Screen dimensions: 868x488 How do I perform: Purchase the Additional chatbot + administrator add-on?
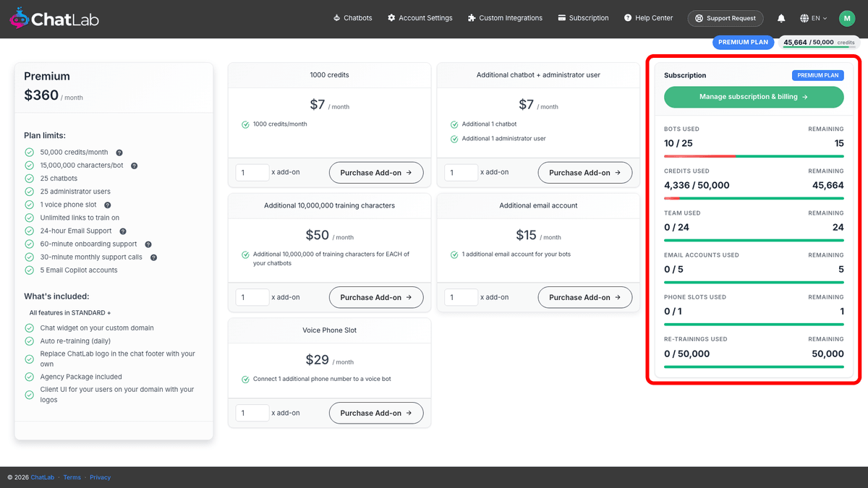tap(585, 173)
